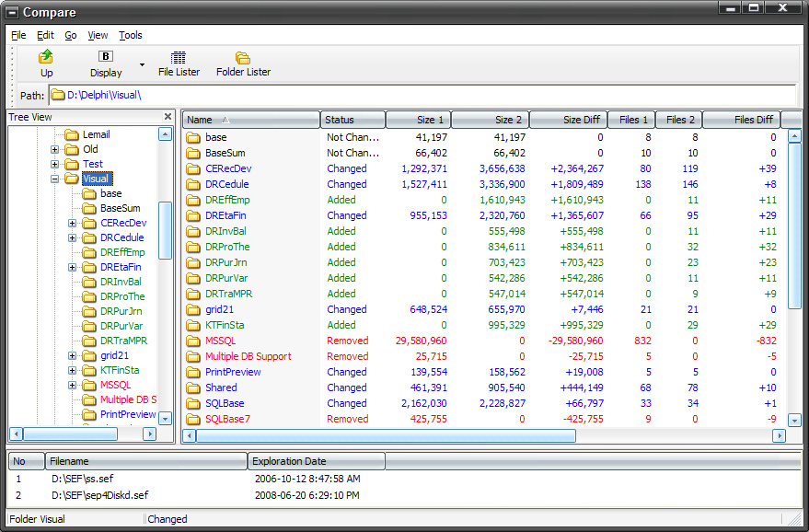The height and width of the screenshot is (532, 809).
Task: Click the folder icon in Path bar
Action: (58, 95)
